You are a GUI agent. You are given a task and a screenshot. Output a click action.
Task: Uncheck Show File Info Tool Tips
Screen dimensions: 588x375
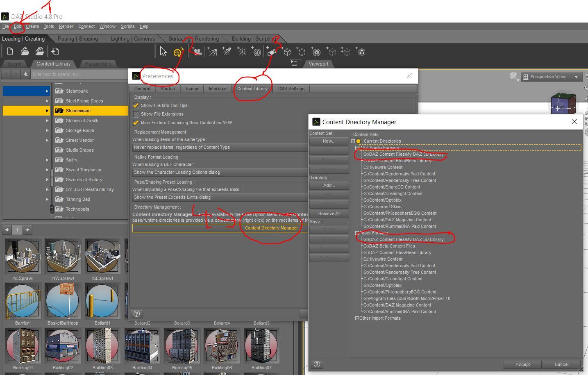(136, 106)
